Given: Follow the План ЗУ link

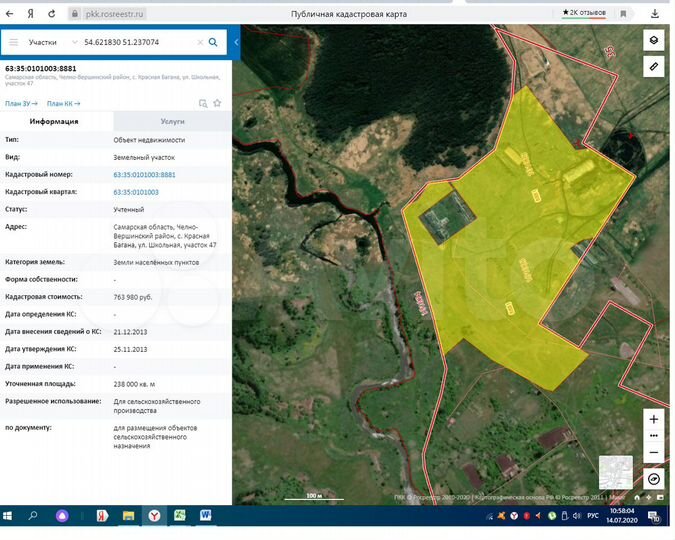Looking at the screenshot, I should pos(21,104).
